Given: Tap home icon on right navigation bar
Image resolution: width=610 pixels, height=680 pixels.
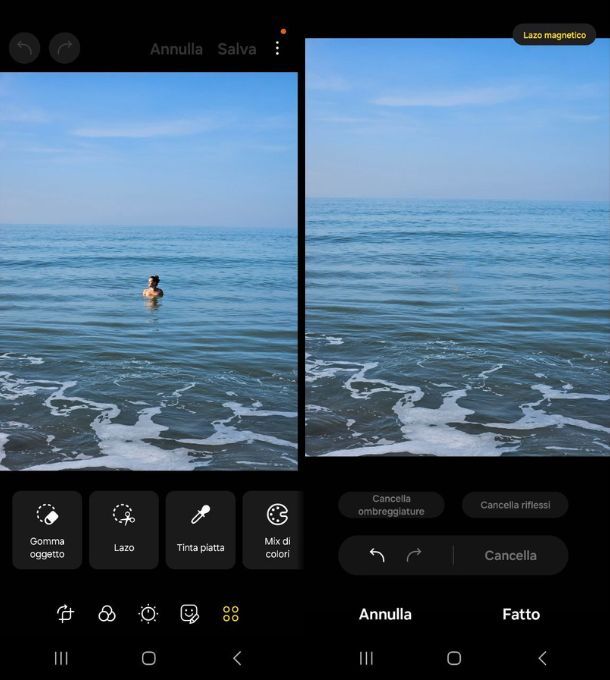Looking at the screenshot, I should pyautogui.click(x=454, y=658).
